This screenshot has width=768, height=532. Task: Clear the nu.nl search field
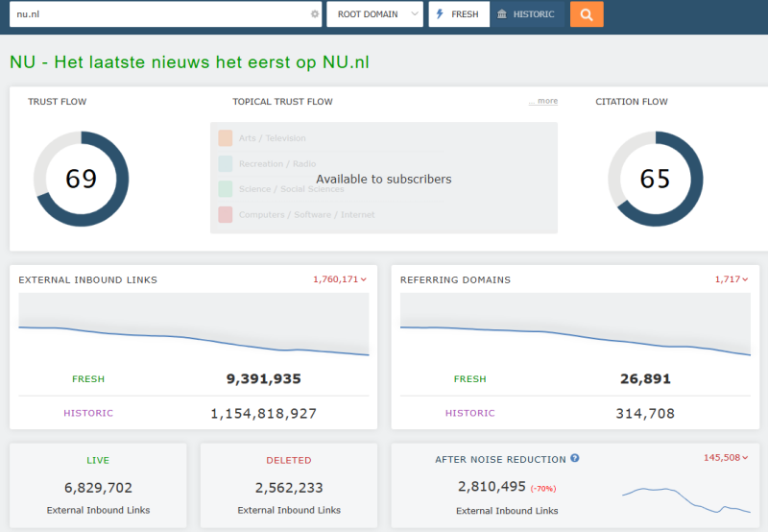pos(314,14)
